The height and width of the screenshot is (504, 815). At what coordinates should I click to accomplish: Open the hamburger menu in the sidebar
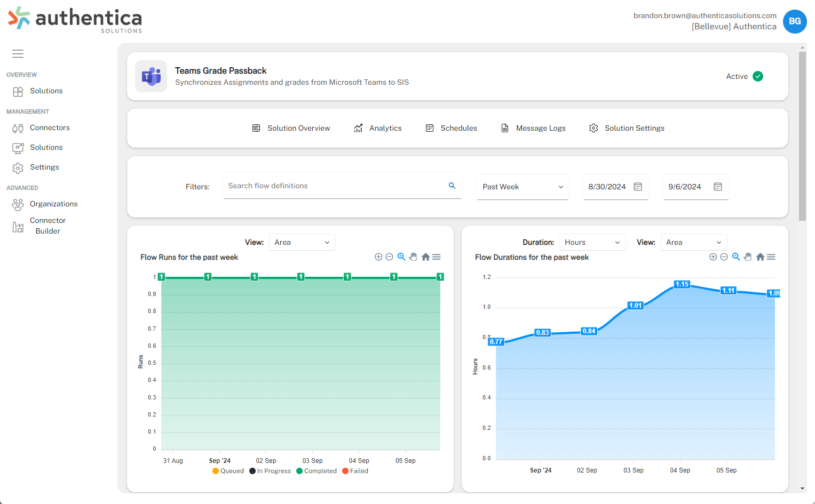(x=18, y=54)
